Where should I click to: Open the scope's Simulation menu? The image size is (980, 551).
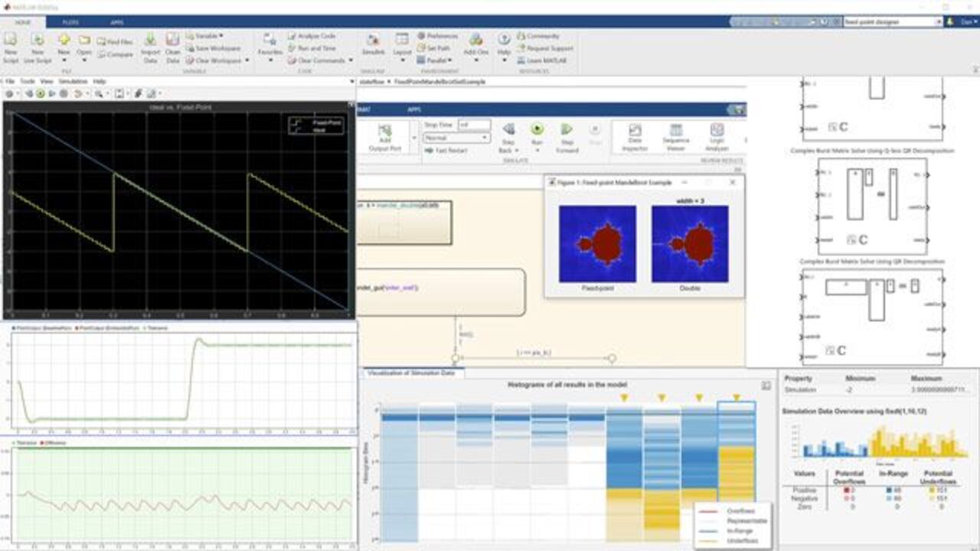click(71, 81)
